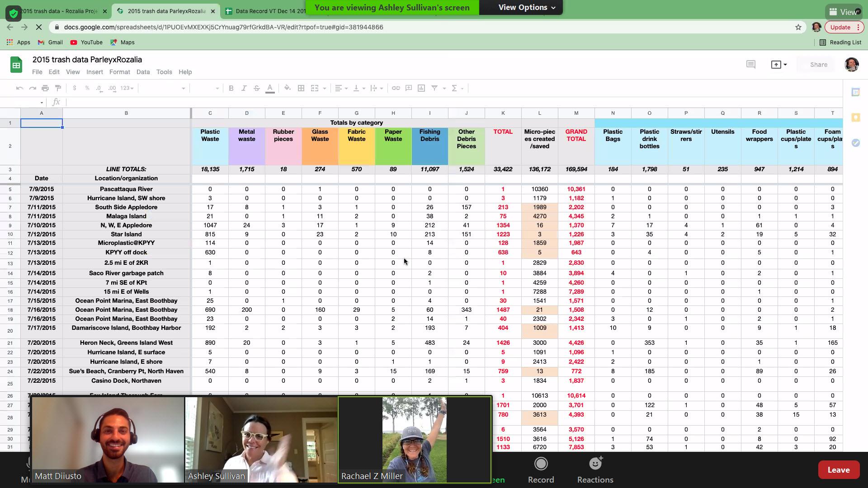Image resolution: width=868 pixels, height=488 pixels.
Task: Click the insert comment icon
Action: point(409,88)
